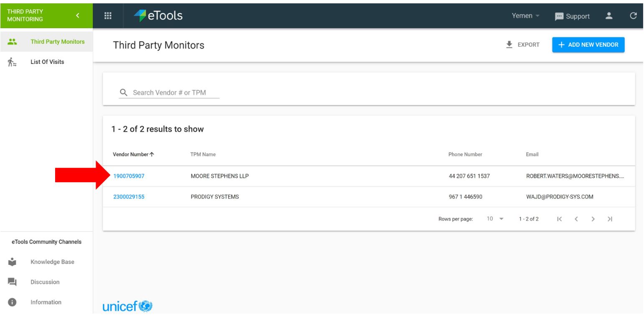The image size is (644, 315).
Task: Open Knowledge Base channel
Action: (46, 262)
